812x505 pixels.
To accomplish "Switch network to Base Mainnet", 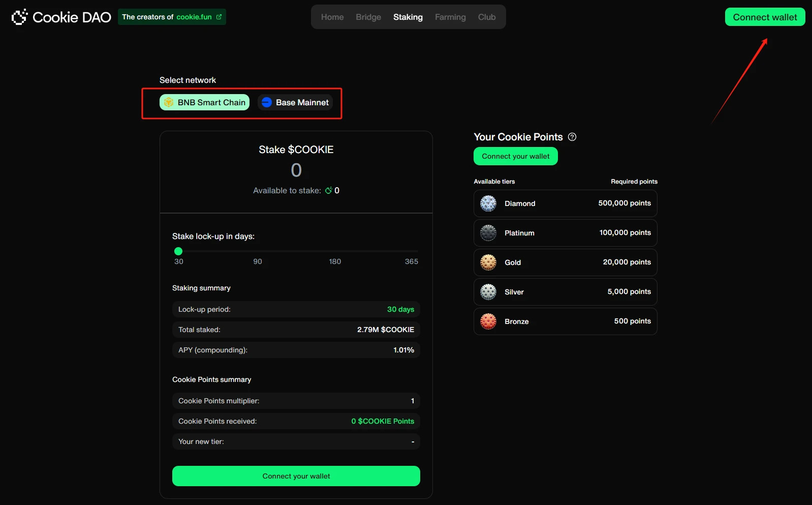I will pyautogui.click(x=295, y=102).
